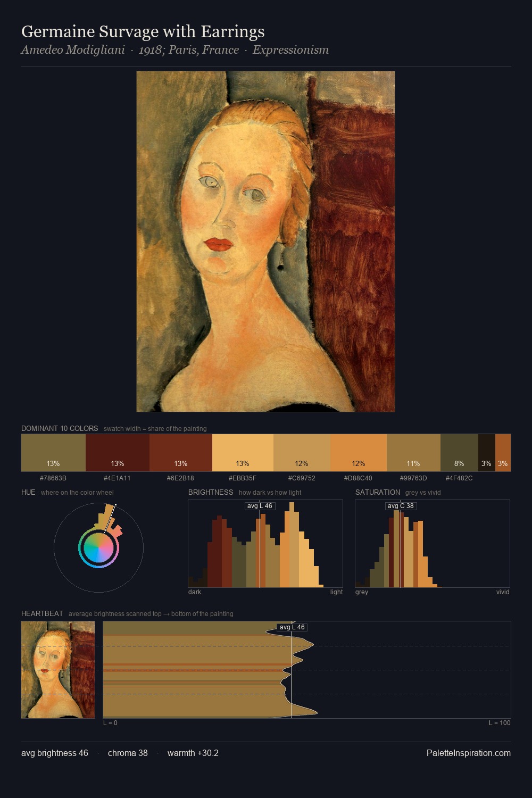Screen dimensions: 532x798
Task: Click the brightness histogram chart
Action: point(265,544)
